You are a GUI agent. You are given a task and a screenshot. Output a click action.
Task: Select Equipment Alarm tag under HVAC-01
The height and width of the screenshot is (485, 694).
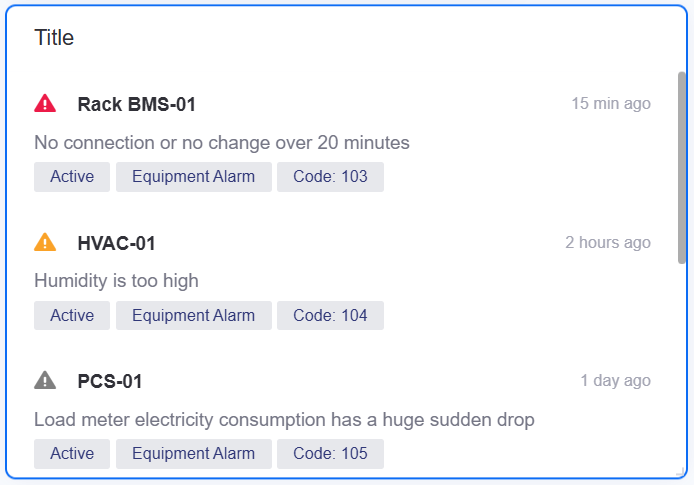coord(194,316)
